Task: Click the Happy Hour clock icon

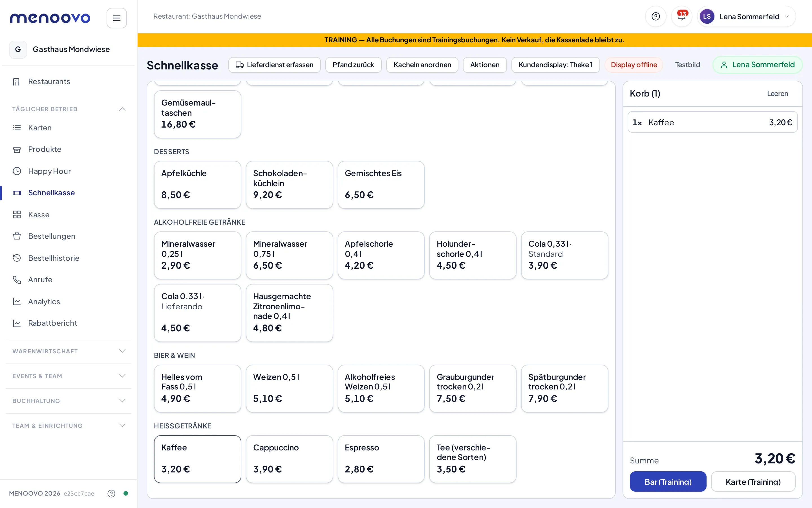Action: pyautogui.click(x=16, y=171)
